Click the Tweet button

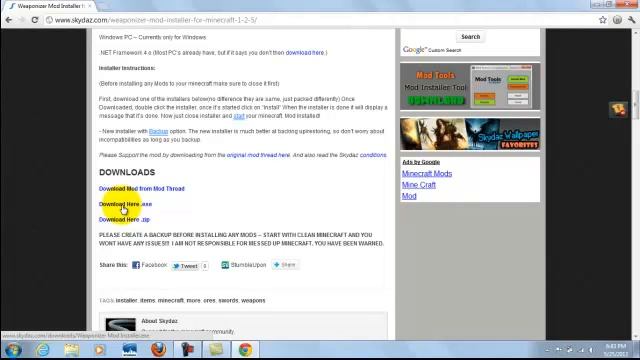pos(185,266)
